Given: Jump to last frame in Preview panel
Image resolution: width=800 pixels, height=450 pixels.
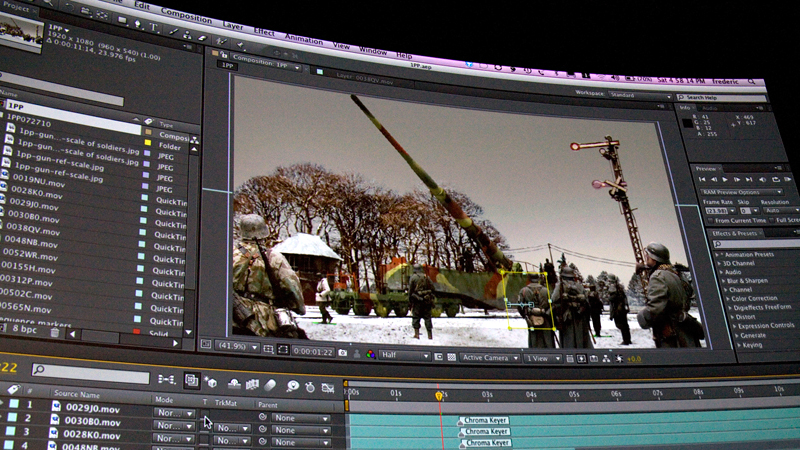Looking at the screenshot, I should [749, 180].
